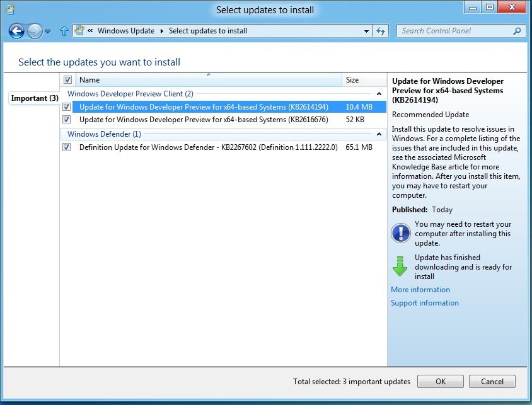Click the Select updates to install breadcrumb
Viewport: 532px width, 405px height.
click(x=207, y=31)
